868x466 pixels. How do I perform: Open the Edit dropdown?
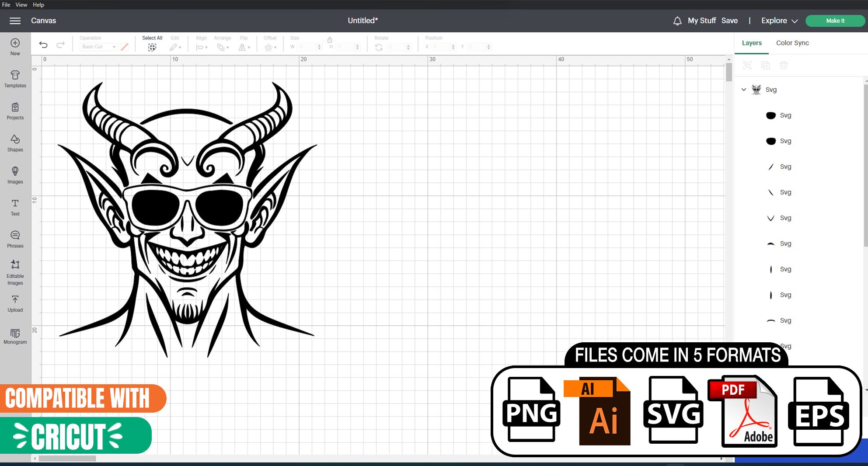[x=175, y=47]
